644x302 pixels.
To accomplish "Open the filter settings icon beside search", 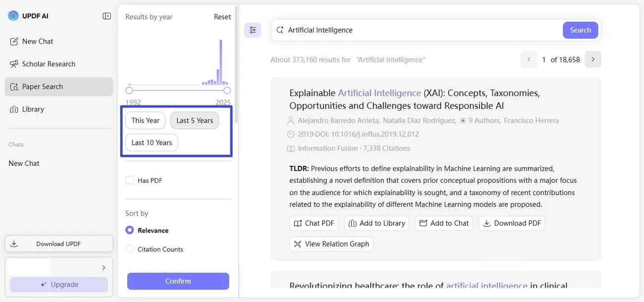I will tap(253, 30).
